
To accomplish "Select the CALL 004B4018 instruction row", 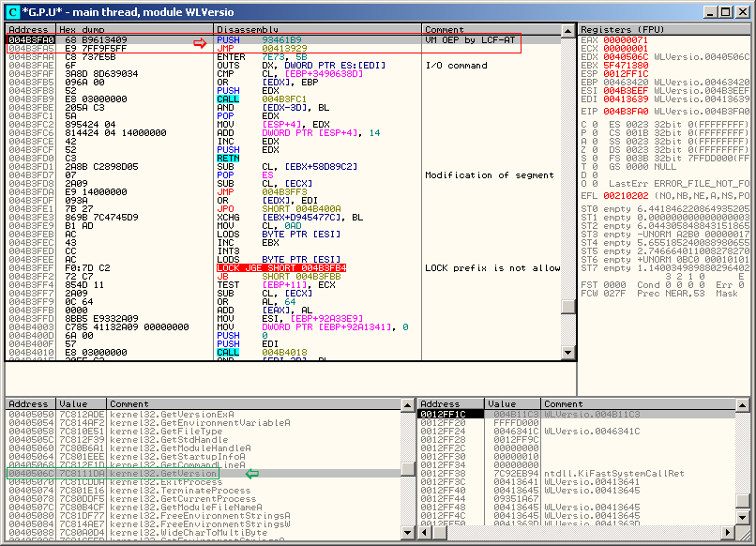I will coord(283,352).
